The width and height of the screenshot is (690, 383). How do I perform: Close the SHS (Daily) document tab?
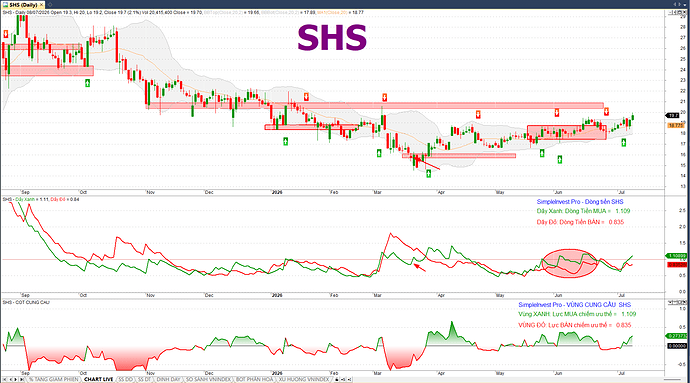point(42,5)
